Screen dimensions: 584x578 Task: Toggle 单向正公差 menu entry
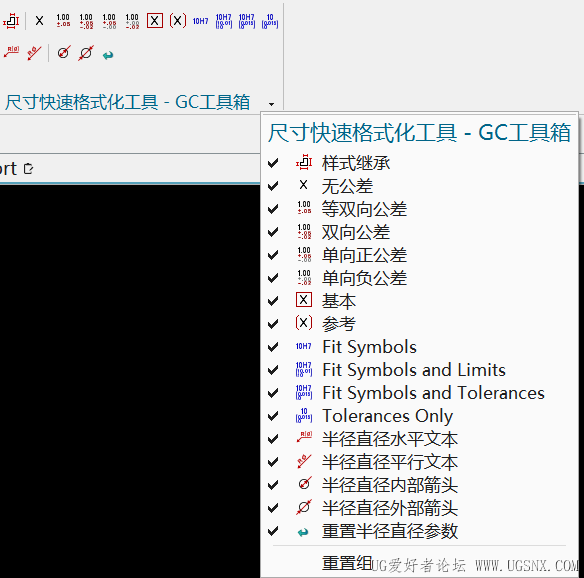tap(419, 255)
